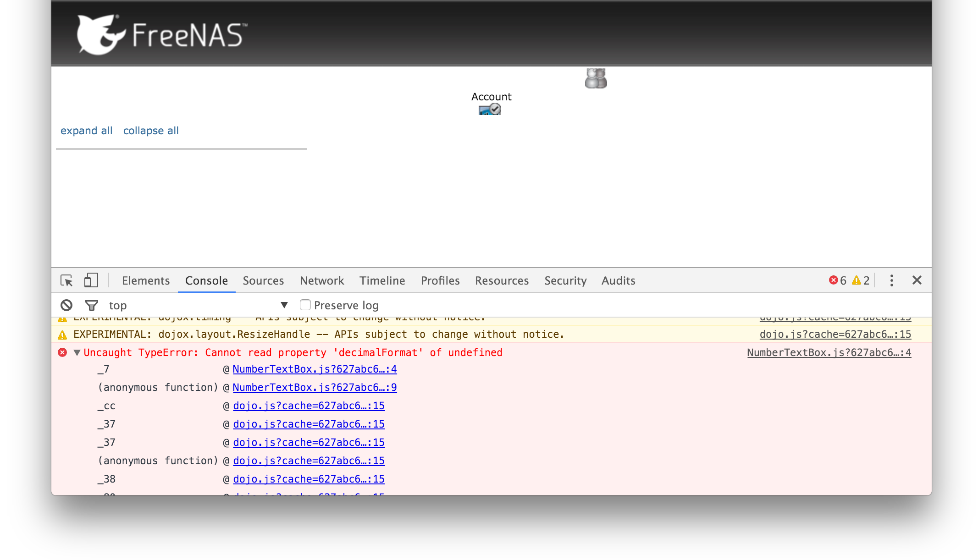Open NumberTextBox.js:9 stack trace link

coord(315,387)
